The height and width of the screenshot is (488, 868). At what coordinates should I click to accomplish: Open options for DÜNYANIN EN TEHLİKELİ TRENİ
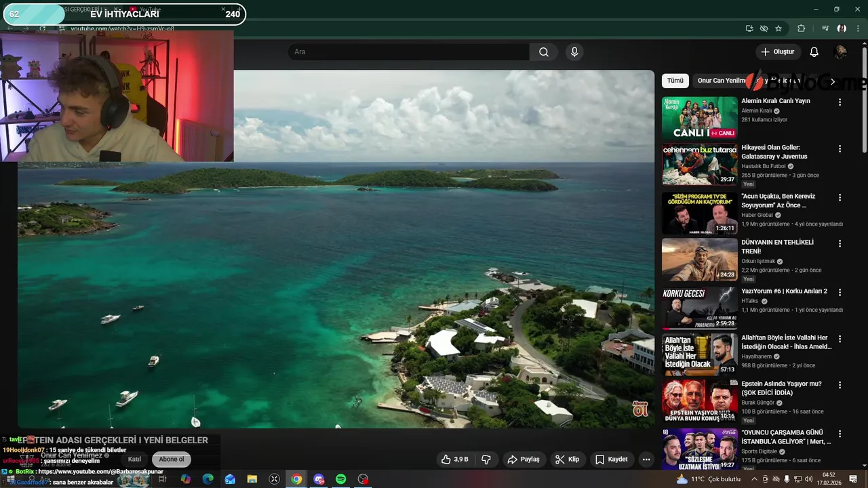pos(840,243)
